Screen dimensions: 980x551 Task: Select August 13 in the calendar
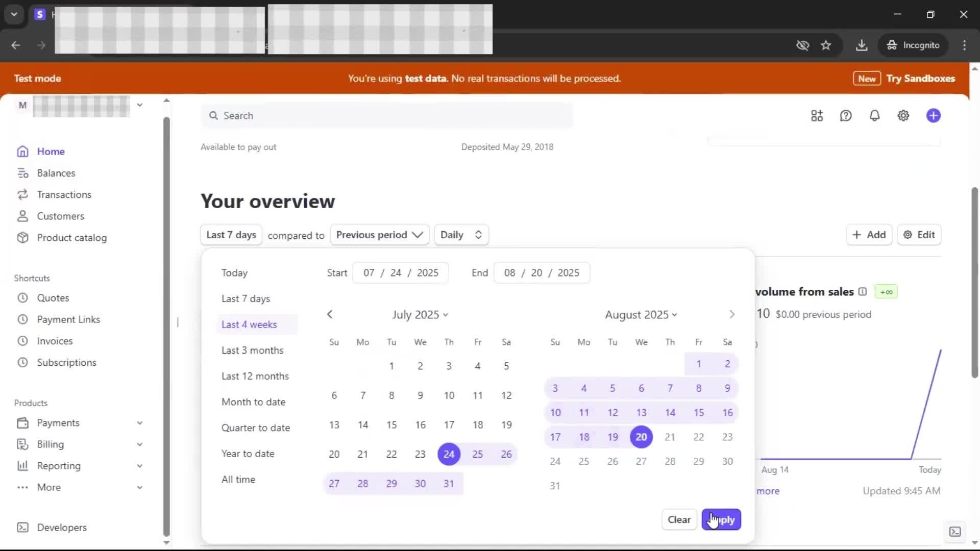[x=641, y=413]
